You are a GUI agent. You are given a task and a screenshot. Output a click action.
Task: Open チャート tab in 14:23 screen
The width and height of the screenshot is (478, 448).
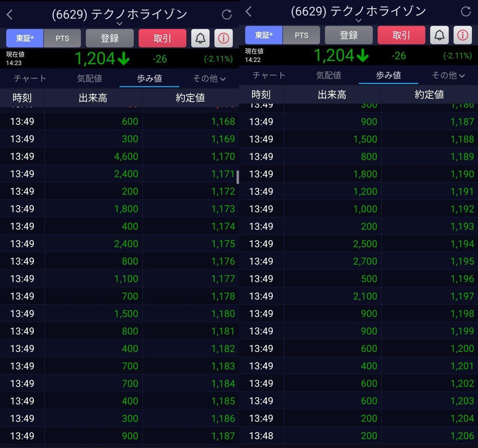point(30,78)
